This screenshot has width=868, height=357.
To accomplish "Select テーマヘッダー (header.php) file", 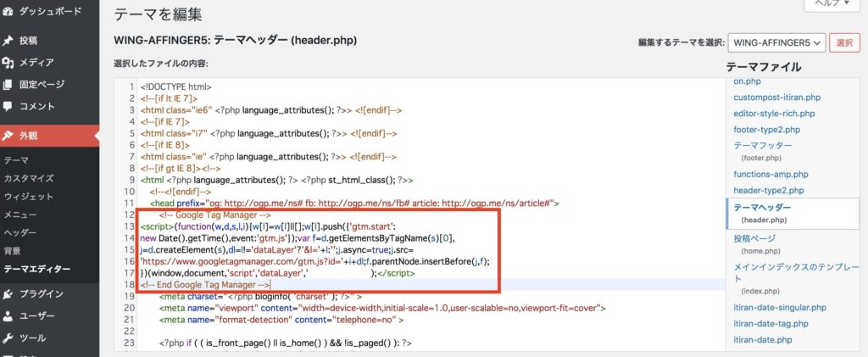I will (793, 214).
